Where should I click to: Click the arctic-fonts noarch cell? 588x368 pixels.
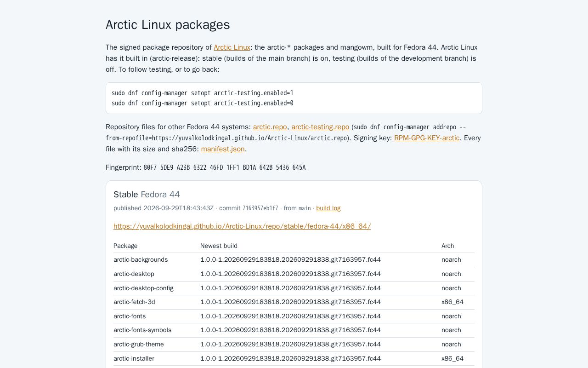(451, 316)
